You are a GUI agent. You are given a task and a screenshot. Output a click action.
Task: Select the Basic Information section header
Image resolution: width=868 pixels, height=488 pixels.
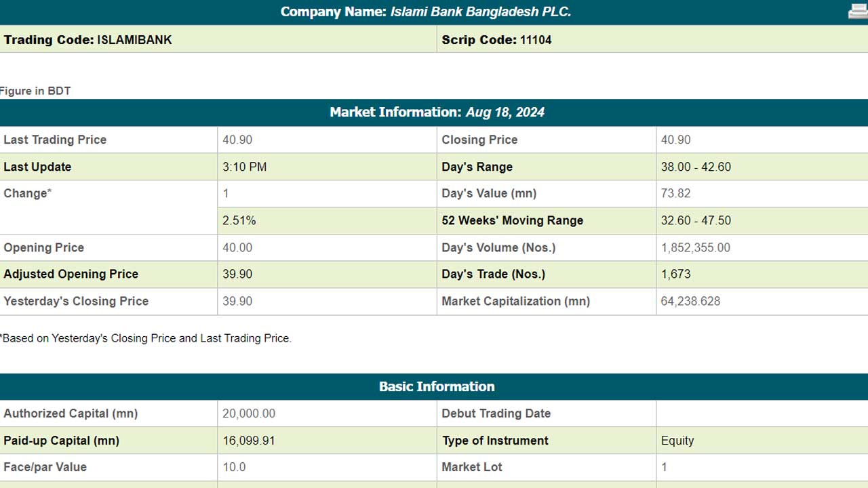(x=434, y=386)
